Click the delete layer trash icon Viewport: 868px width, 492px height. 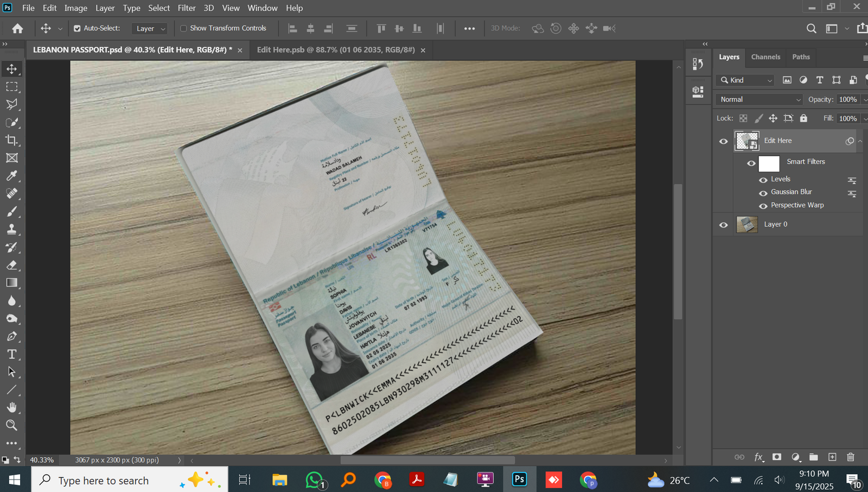[850, 457]
